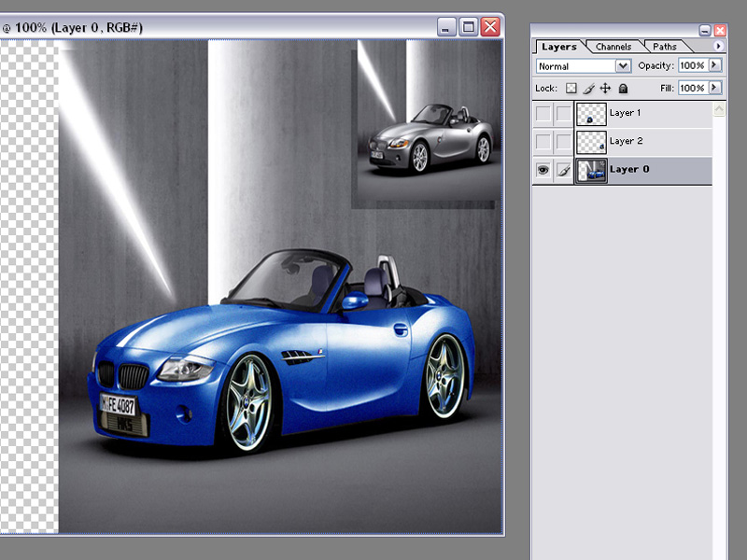Close the Layers palette

point(720,31)
